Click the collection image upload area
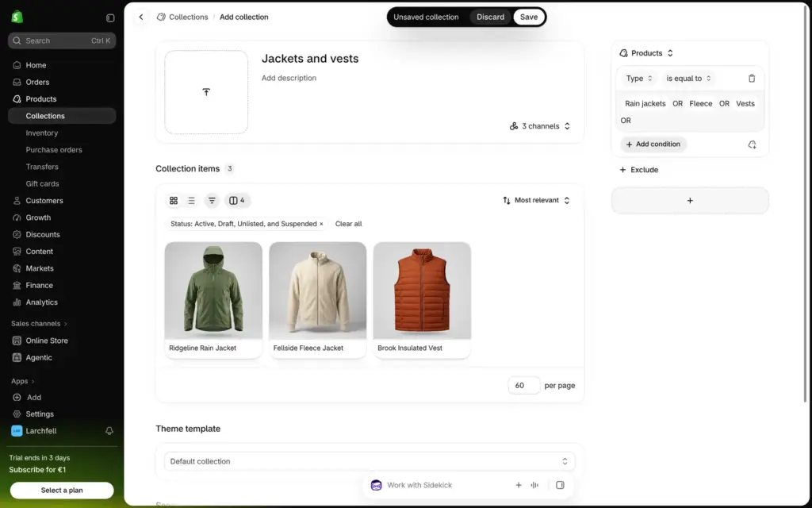This screenshot has height=508, width=812. [206, 92]
